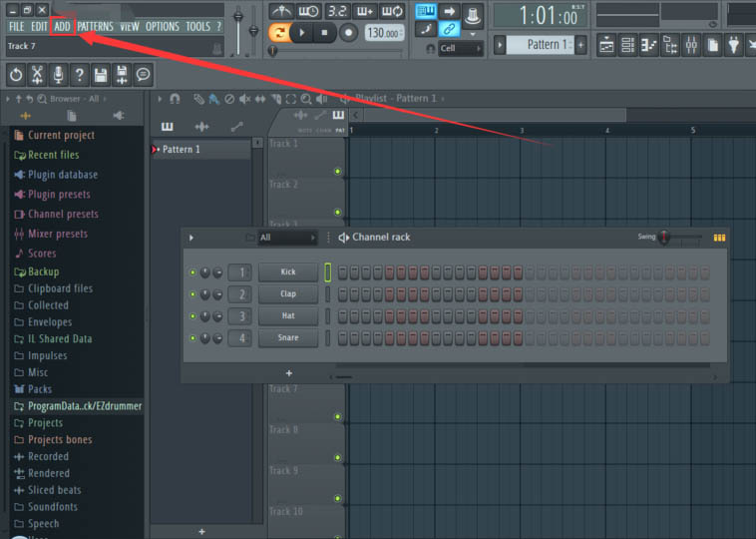756x539 pixels.
Task: Click the Kick channel button
Action: (x=288, y=272)
